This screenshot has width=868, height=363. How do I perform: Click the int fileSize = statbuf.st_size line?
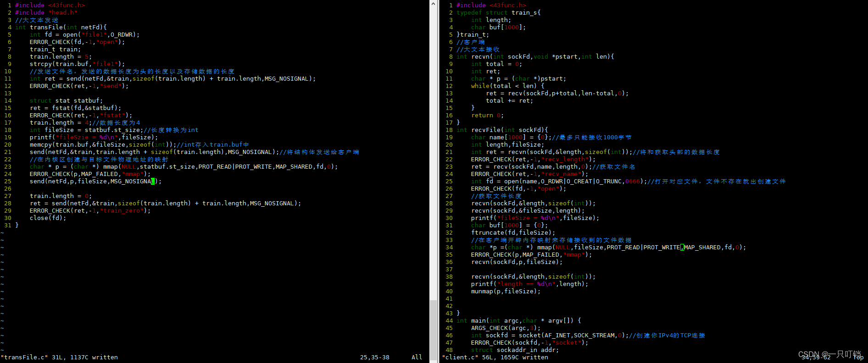coord(114,130)
